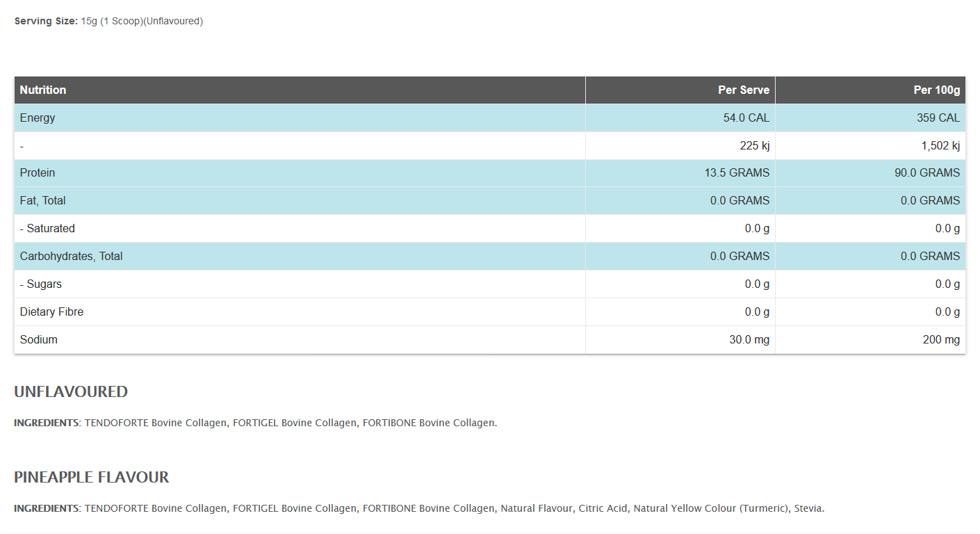
Task: Click Saturated per serve 0.0 g
Action: [x=757, y=228]
